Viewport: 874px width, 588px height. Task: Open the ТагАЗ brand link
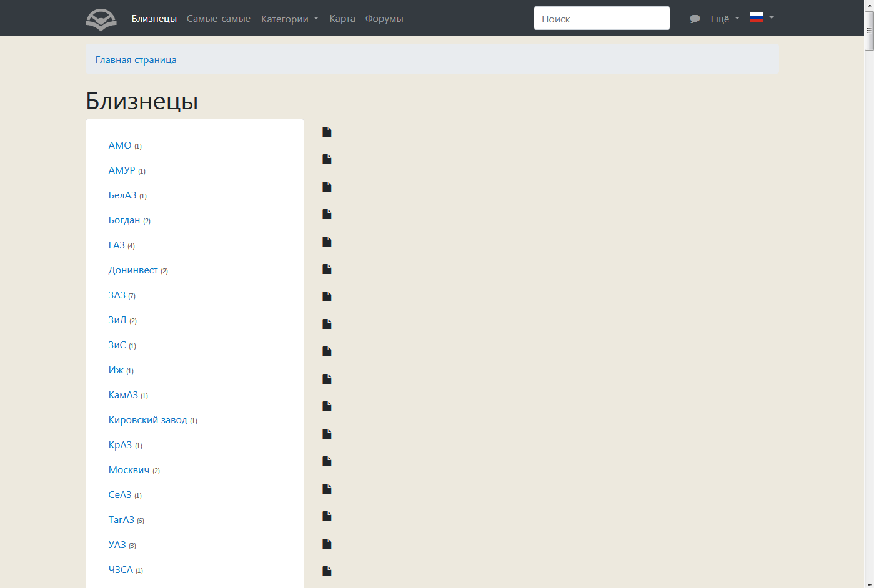pos(121,520)
